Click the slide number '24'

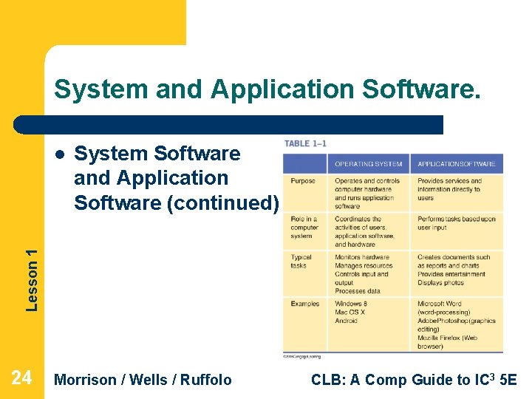pos(21,378)
